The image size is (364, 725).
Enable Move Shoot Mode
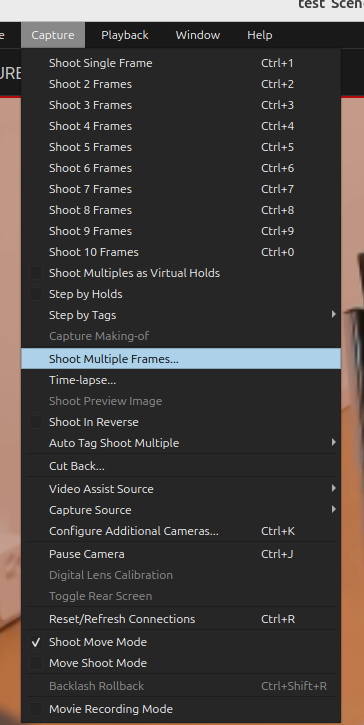point(36,663)
